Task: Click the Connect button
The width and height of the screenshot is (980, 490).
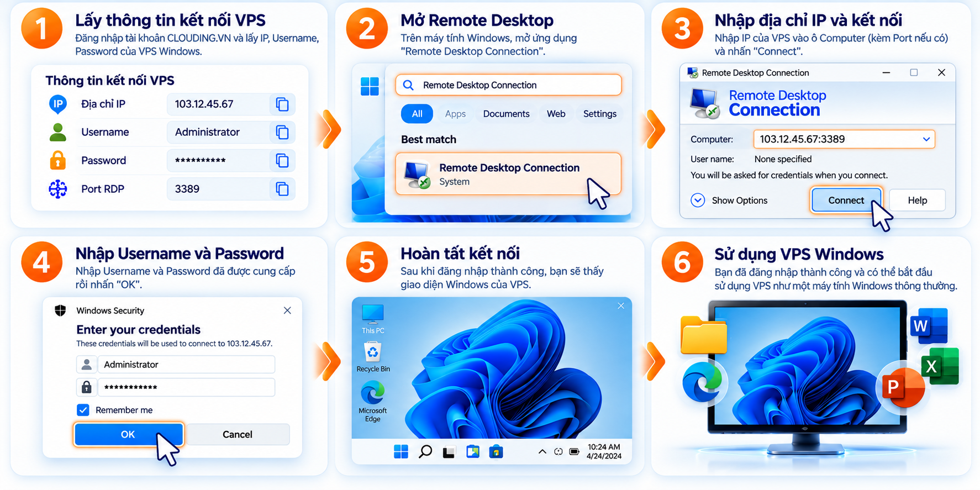Action: click(846, 201)
